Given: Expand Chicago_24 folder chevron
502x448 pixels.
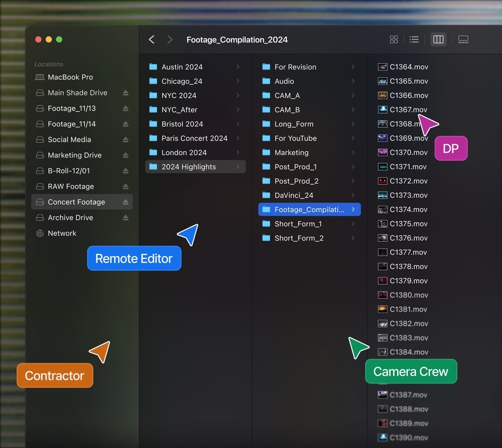Looking at the screenshot, I should 238,81.
